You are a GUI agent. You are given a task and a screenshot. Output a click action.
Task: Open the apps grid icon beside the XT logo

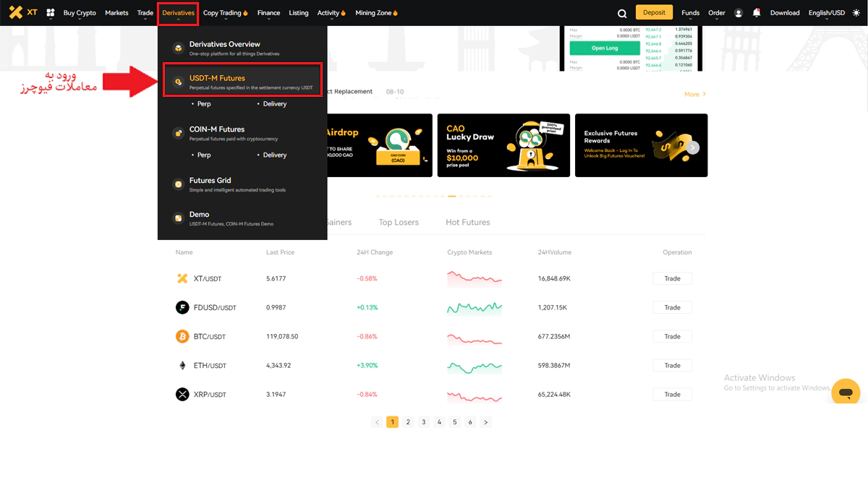(x=51, y=13)
